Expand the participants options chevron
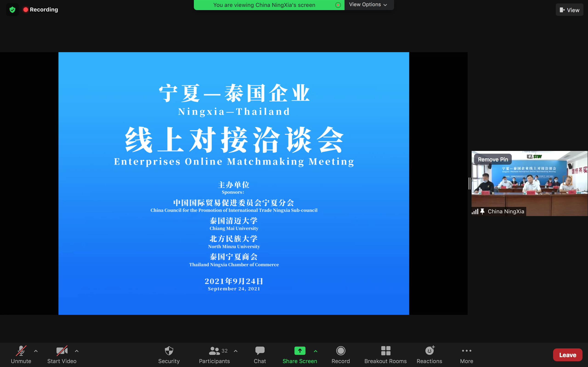Viewport: 588px width, 367px height. coord(235,351)
